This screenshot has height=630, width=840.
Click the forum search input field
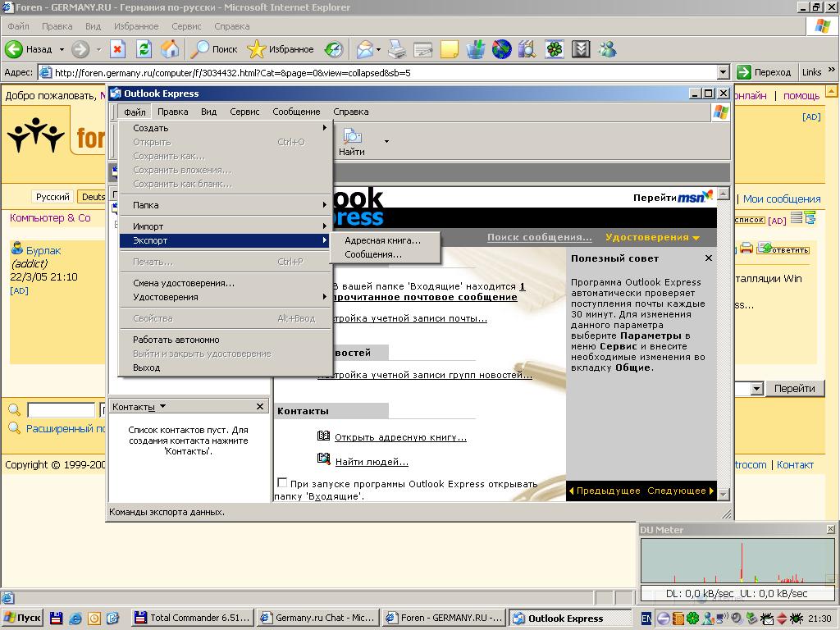pos(61,410)
